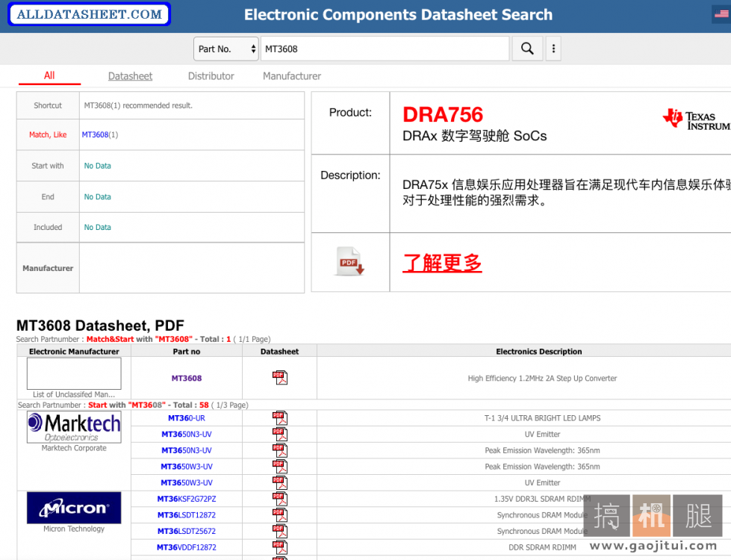Click the Texas Instruments logo in the ad
Viewport: 731px width, 560px height.
[697, 119]
